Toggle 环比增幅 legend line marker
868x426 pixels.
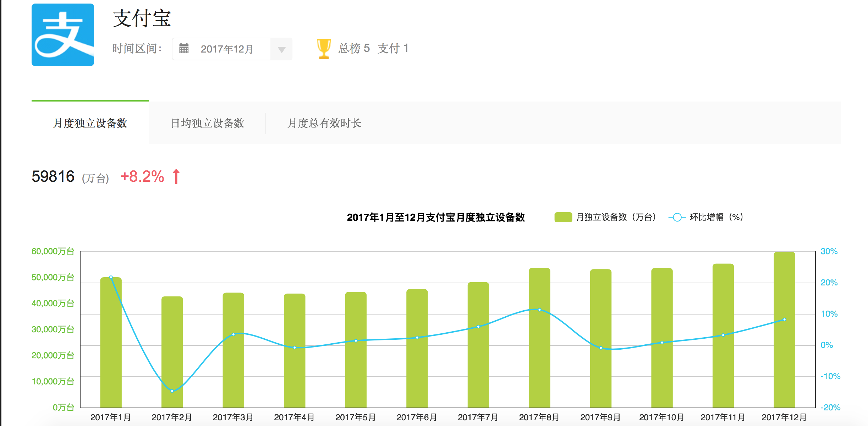pos(677,217)
